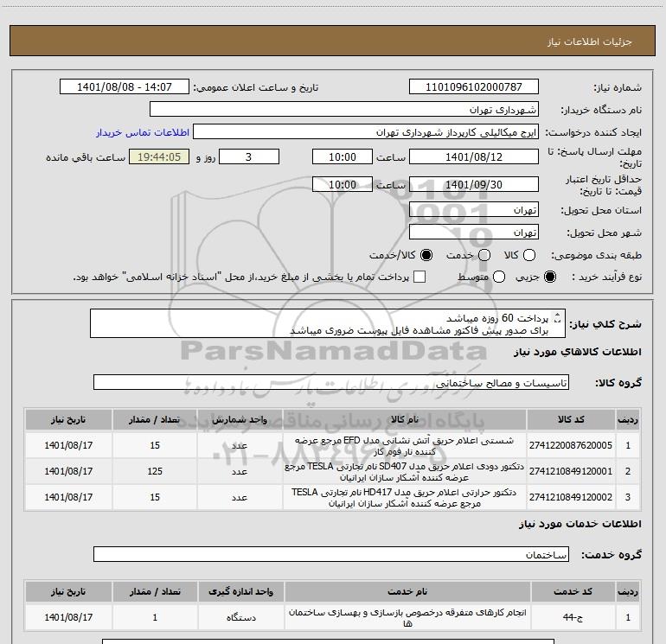Click the service unit cell دستگاه
The height and width of the screenshot is (644, 666).
click(240, 617)
